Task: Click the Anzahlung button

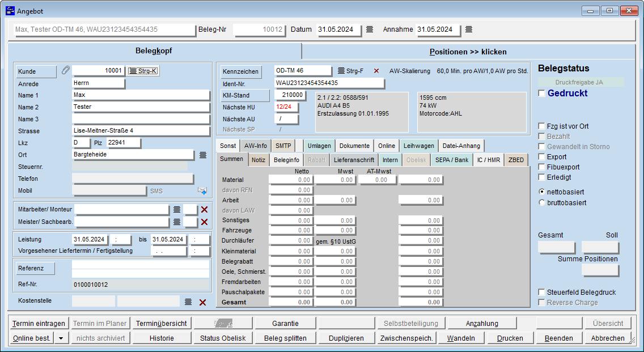Action: (482, 324)
